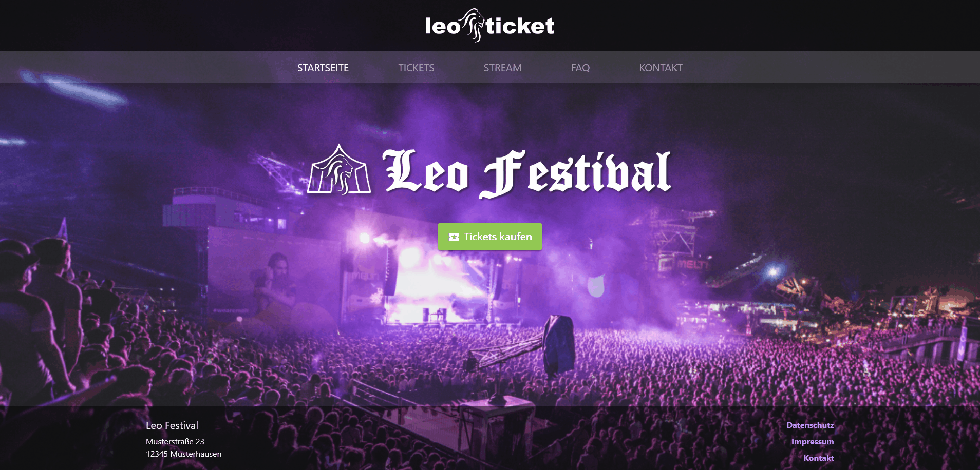Open KONTAKT in the top navigation
Viewport: 980px width, 470px height.
pos(661,68)
